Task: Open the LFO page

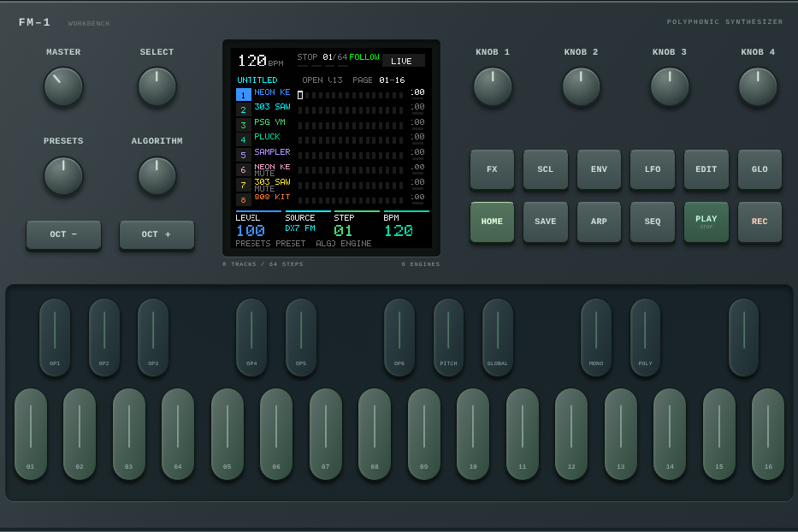Action: (653, 169)
